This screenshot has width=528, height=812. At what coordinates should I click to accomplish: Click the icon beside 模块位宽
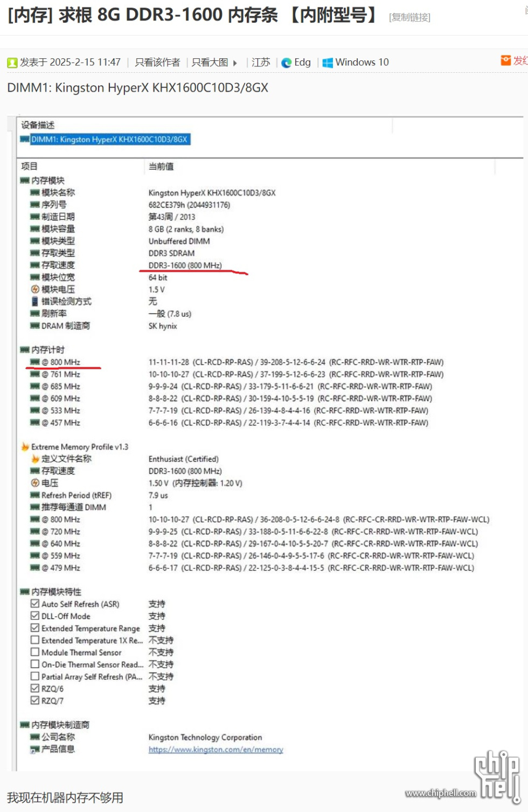tap(35, 277)
